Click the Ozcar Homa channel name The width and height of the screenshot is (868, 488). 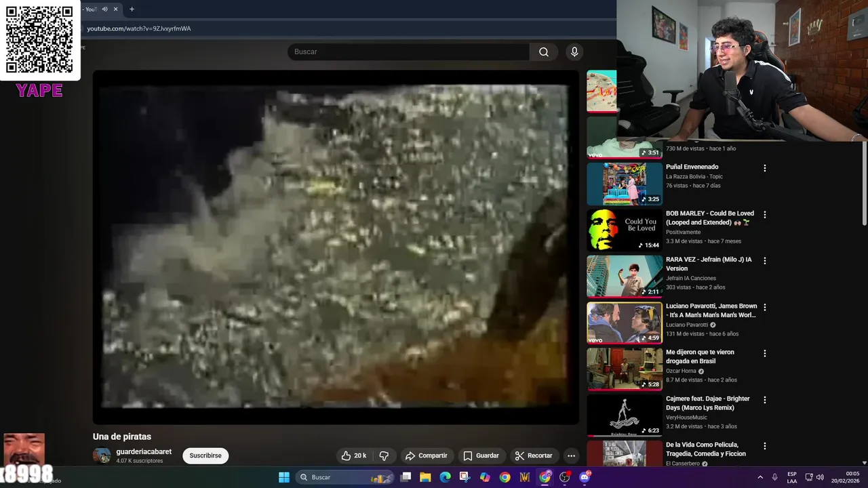(x=681, y=371)
